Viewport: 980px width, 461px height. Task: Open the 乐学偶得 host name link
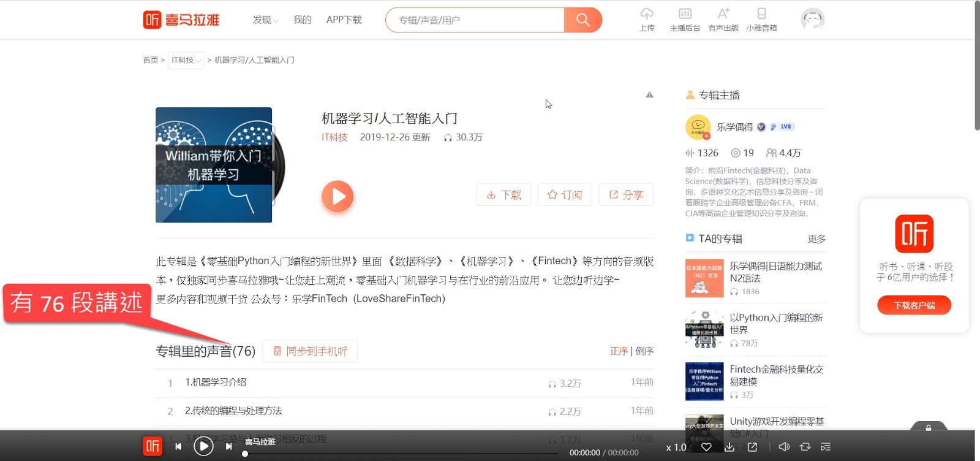(735, 127)
